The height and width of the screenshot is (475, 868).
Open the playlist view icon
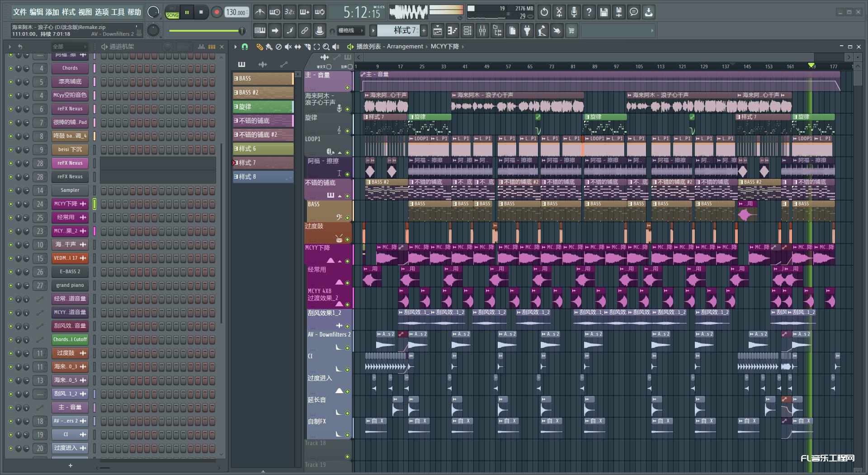click(x=438, y=31)
